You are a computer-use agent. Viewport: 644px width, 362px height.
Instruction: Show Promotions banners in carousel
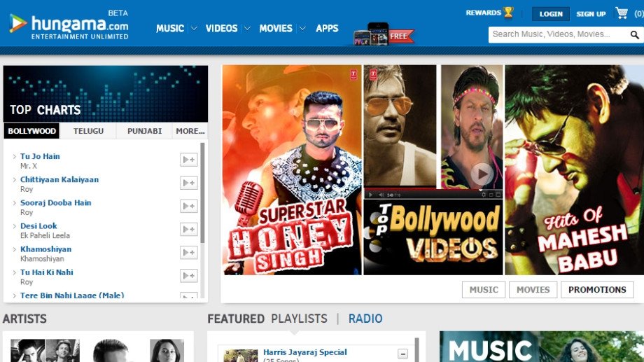pos(597,290)
